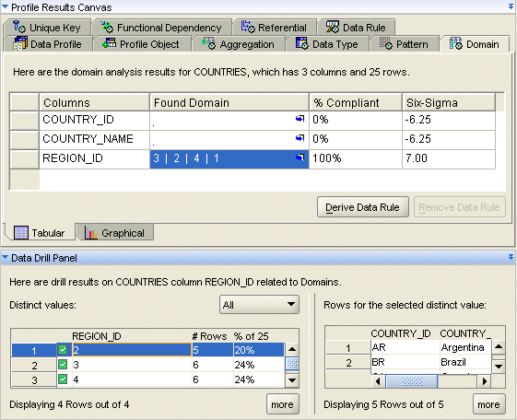Click the Functional Dependency tab icon
The image size is (517, 420).
107,27
